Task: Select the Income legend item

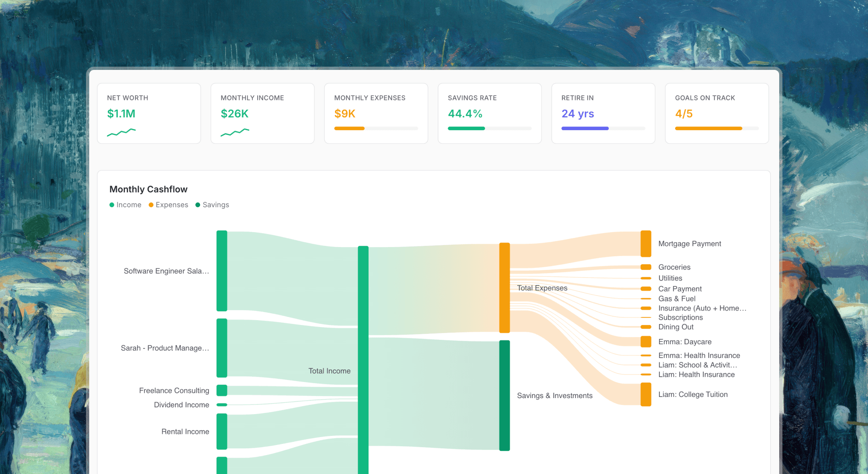Action: [125, 205]
